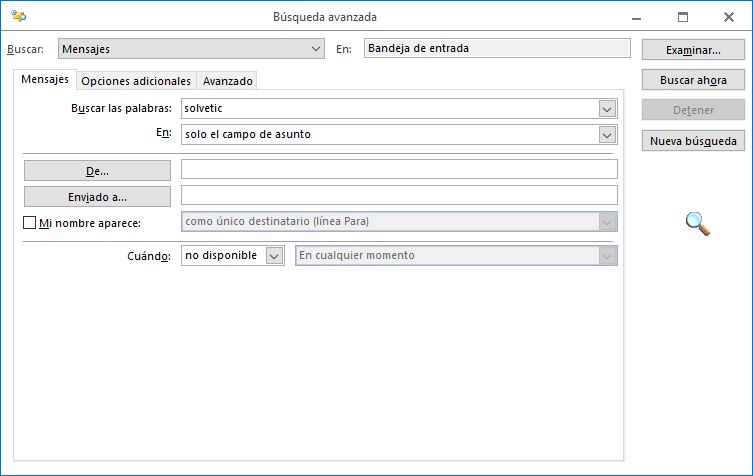753x476 pixels.
Task: Expand the 'solo el campo de asunto' dropdown
Action: pos(606,134)
